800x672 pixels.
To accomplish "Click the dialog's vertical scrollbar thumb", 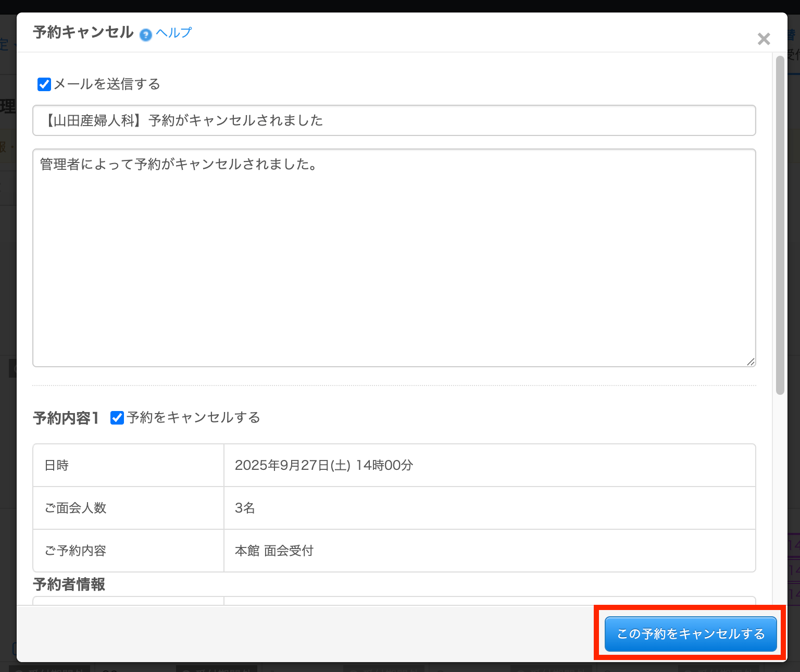I will coord(780,224).
